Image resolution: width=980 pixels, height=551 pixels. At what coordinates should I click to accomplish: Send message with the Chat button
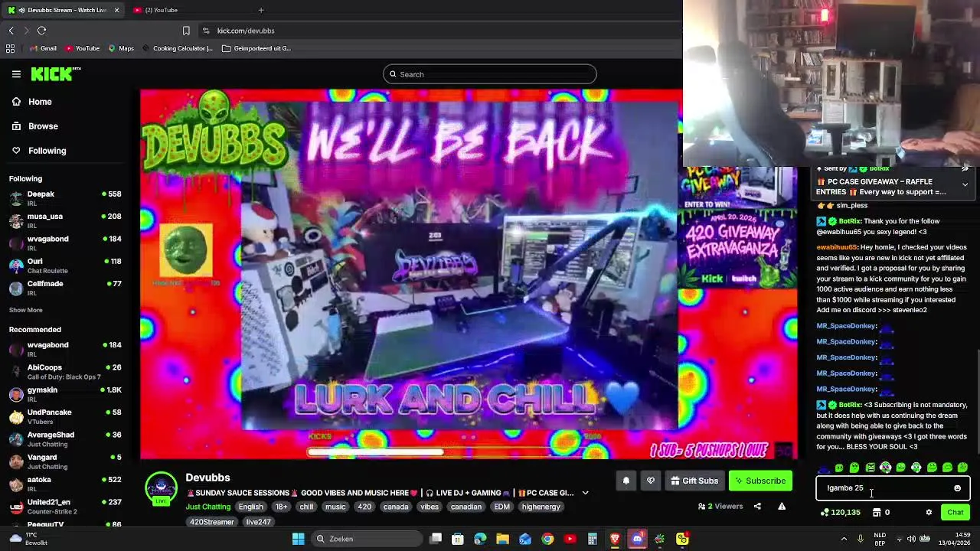pyautogui.click(x=955, y=513)
